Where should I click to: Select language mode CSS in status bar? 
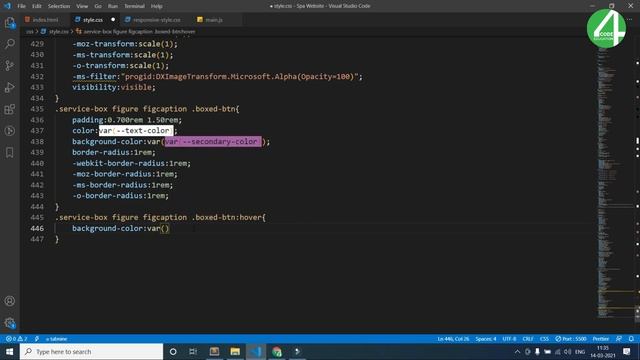pyautogui.click(x=544, y=339)
